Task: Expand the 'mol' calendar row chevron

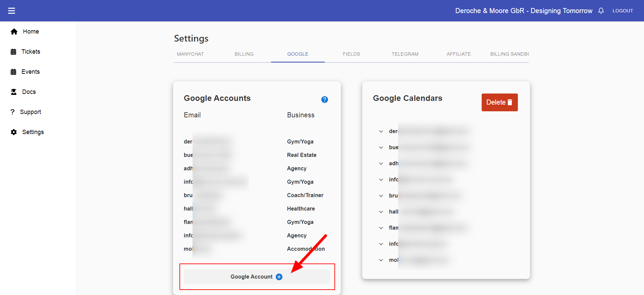Action: pos(381,260)
